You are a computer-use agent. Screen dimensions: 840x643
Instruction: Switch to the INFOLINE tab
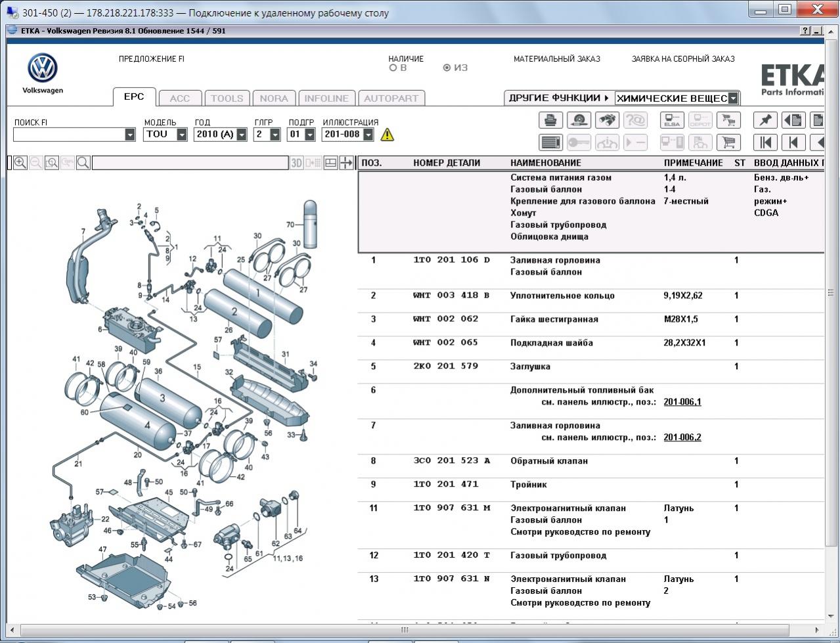pos(326,99)
